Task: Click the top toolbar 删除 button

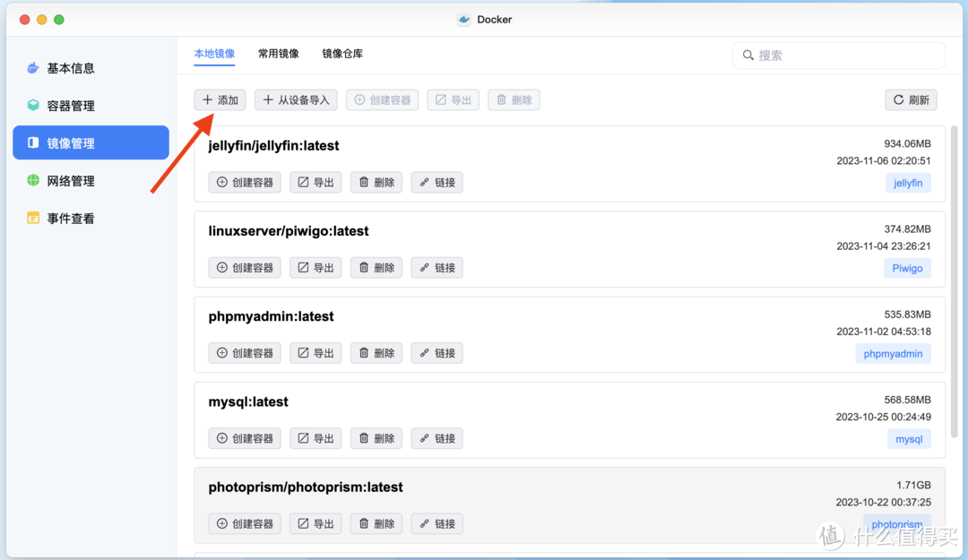Action: [514, 100]
